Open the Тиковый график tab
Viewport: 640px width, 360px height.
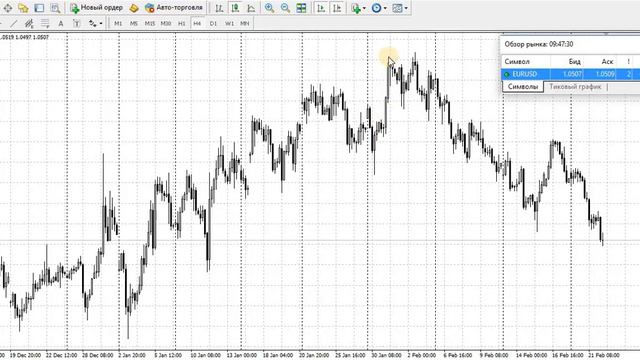point(575,87)
